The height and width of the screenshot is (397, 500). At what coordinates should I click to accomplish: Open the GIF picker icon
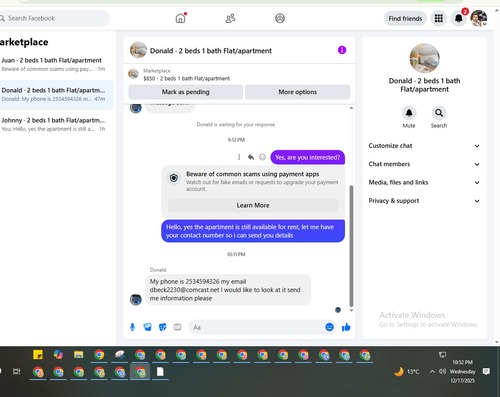click(x=177, y=327)
